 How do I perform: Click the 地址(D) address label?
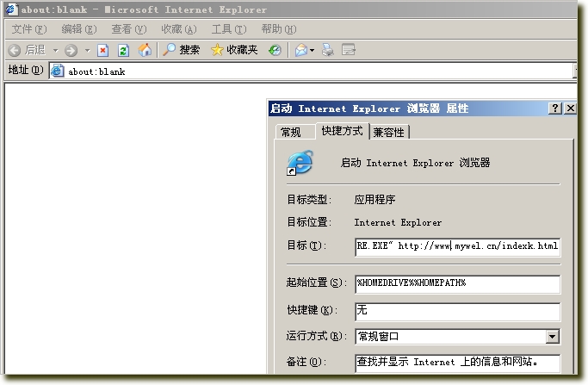coord(26,70)
